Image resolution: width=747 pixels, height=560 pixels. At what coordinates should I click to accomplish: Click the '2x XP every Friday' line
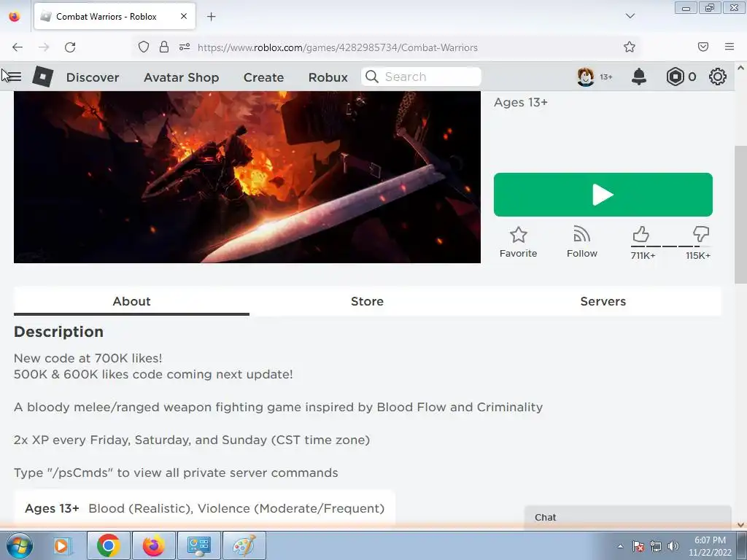tap(192, 440)
